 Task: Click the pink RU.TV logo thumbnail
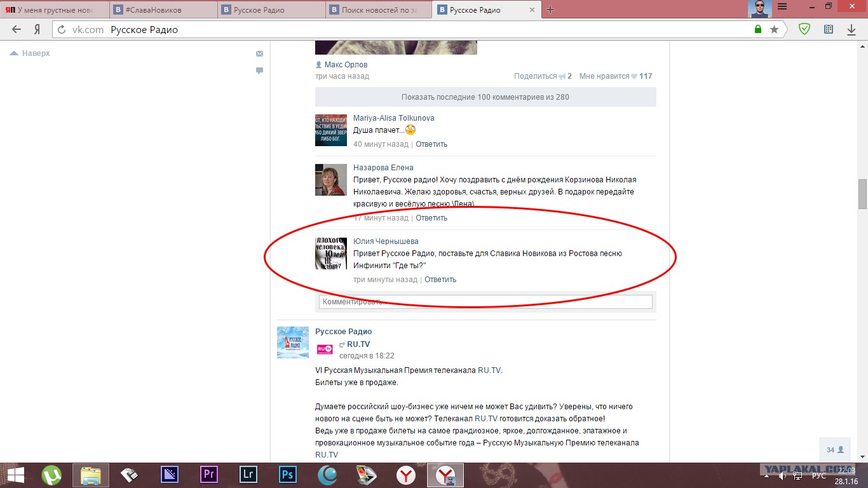[x=325, y=349]
